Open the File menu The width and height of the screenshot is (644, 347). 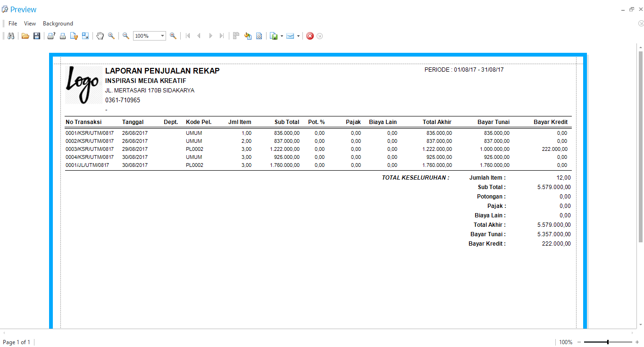point(13,24)
